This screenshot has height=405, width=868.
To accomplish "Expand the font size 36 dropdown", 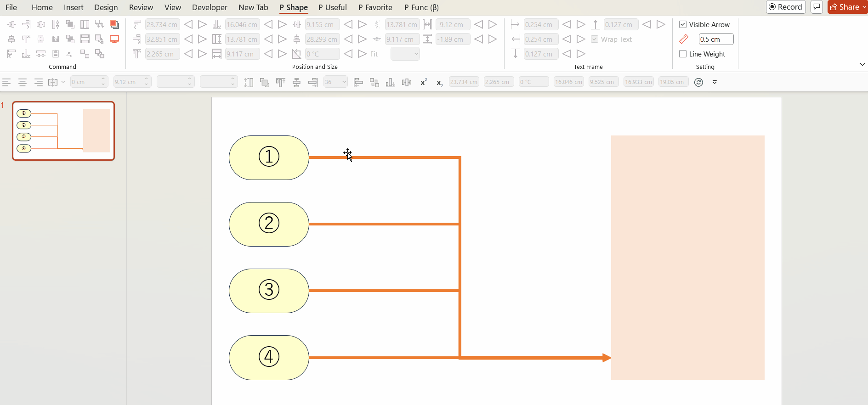I will coord(344,82).
